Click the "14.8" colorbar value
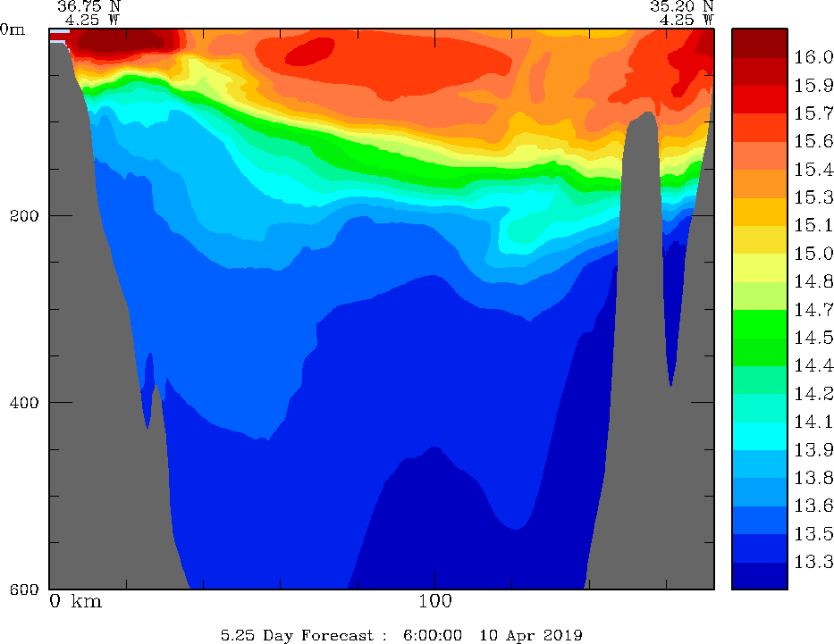 (x=813, y=281)
